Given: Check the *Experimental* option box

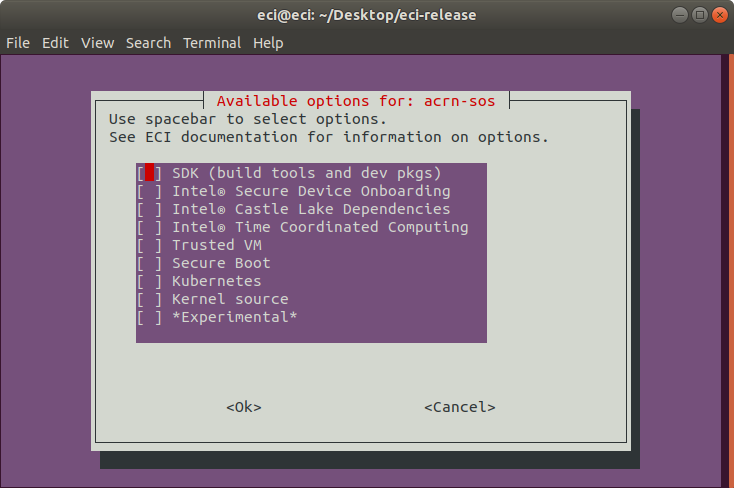Looking at the screenshot, I should (x=149, y=317).
